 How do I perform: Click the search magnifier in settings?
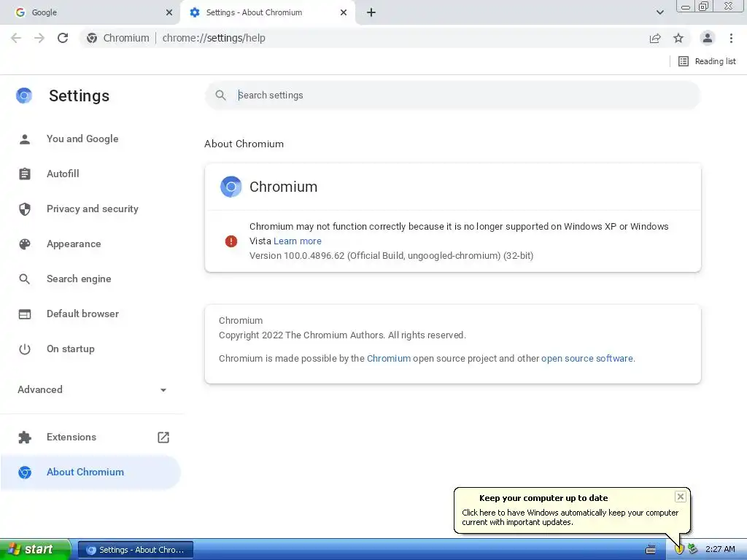(220, 96)
